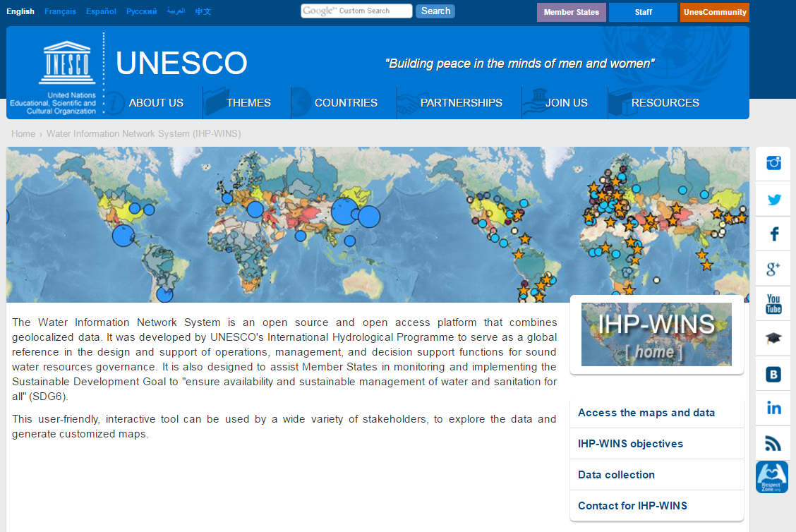
Task: Open the LinkedIn icon
Action: click(773, 408)
